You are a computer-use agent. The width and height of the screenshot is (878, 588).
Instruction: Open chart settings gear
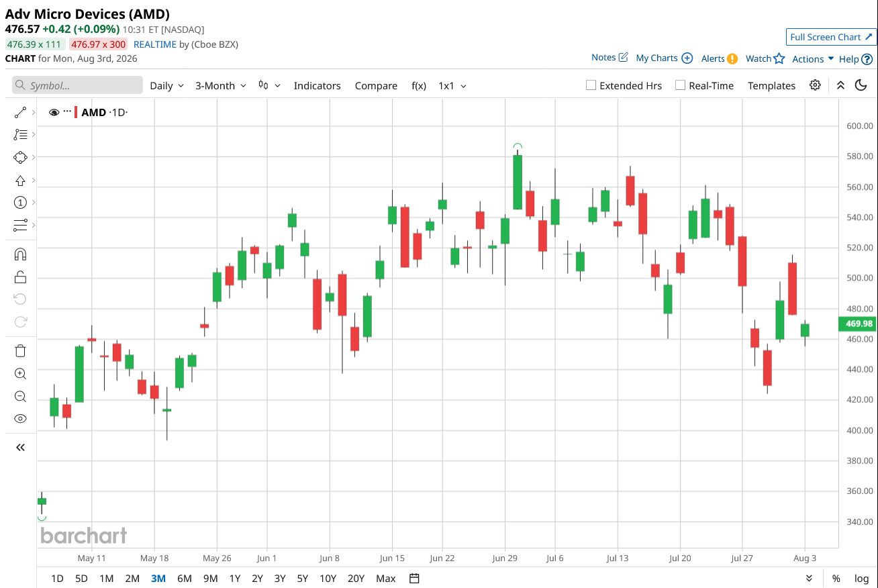click(815, 85)
